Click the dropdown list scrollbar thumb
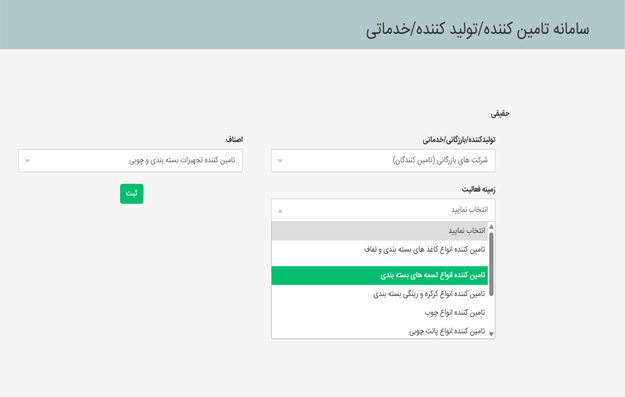The height and width of the screenshot is (397, 625). pos(491,264)
